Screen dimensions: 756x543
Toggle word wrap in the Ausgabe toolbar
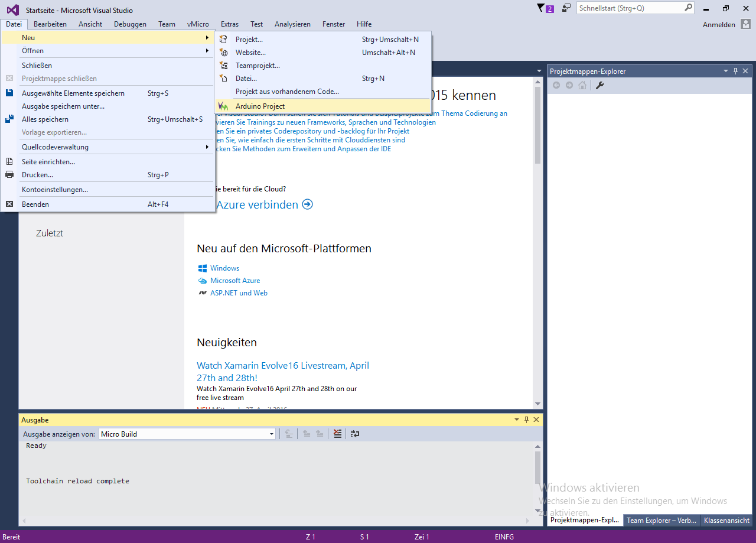point(355,434)
